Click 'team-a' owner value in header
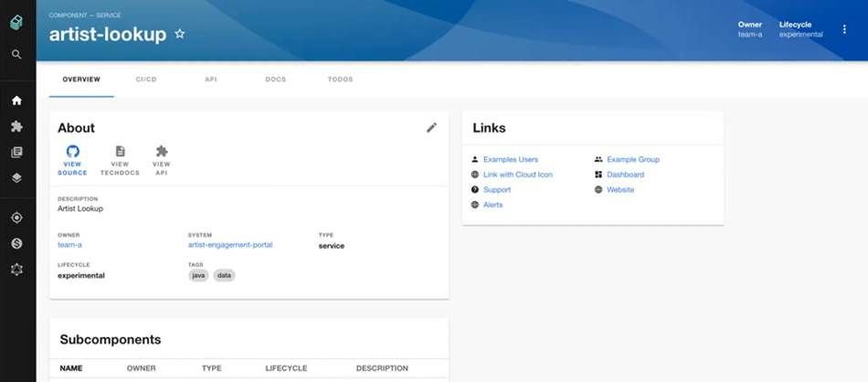The width and height of the screenshot is (868, 382). pyautogui.click(x=750, y=35)
